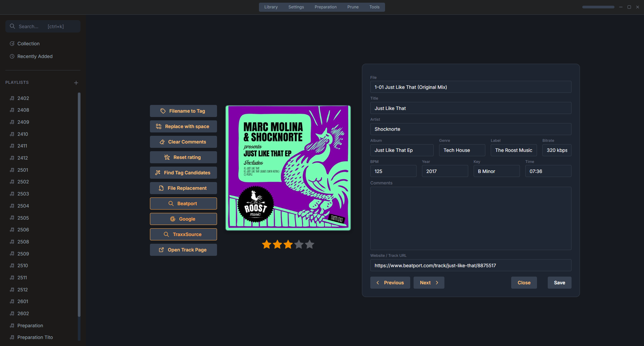This screenshot has width=644, height=346.
Task: Click the music note icon beside 2402
Action: [12, 98]
